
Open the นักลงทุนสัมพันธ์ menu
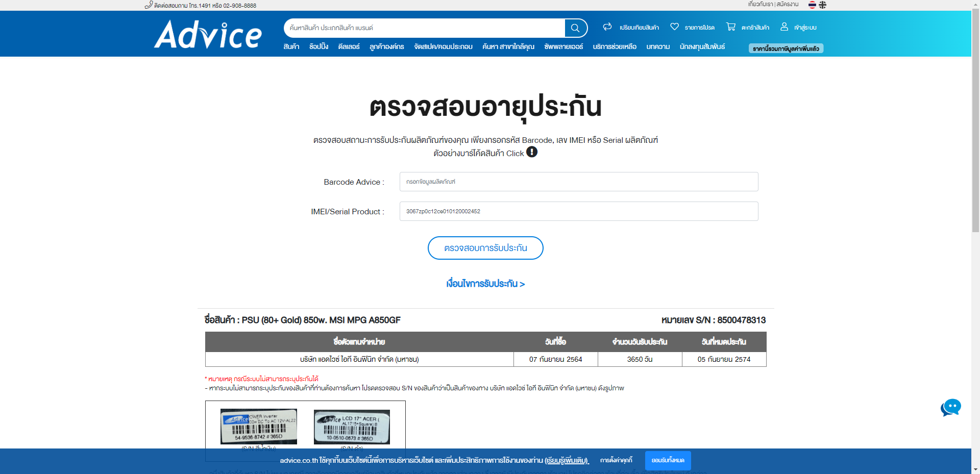tap(702, 46)
